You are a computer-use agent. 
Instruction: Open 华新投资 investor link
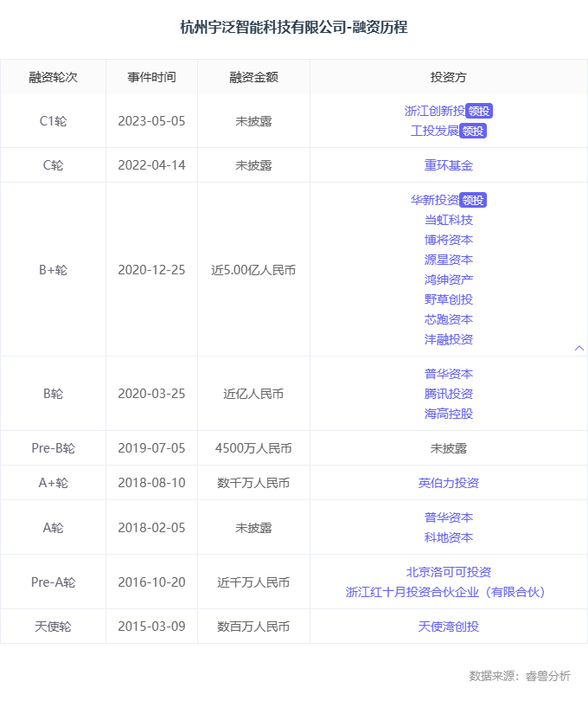click(434, 200)
